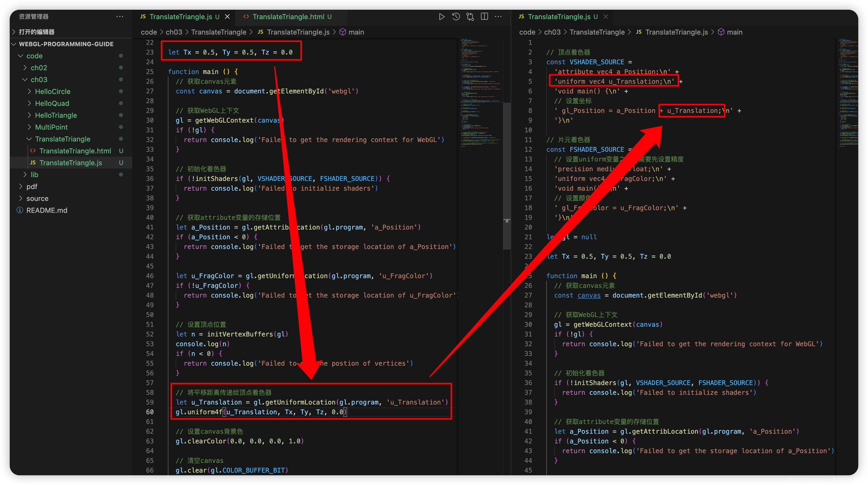Viewport: 868px width, 485px height.
Task: Close the right pane TranslateTriangle.js tab
Action: [606, 16]
